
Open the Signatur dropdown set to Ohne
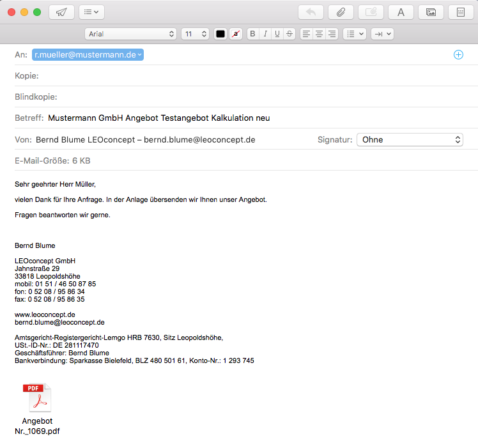[x=410, y=140]
